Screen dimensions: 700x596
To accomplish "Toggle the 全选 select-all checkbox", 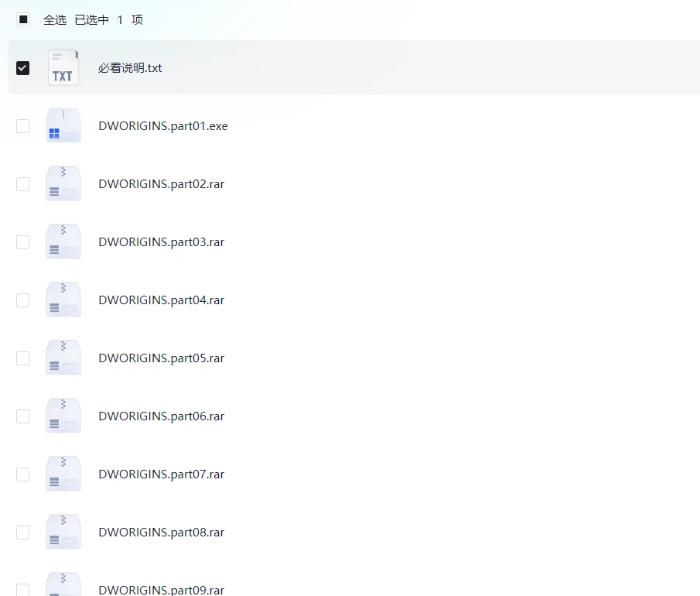I will [x=23, y=20].
